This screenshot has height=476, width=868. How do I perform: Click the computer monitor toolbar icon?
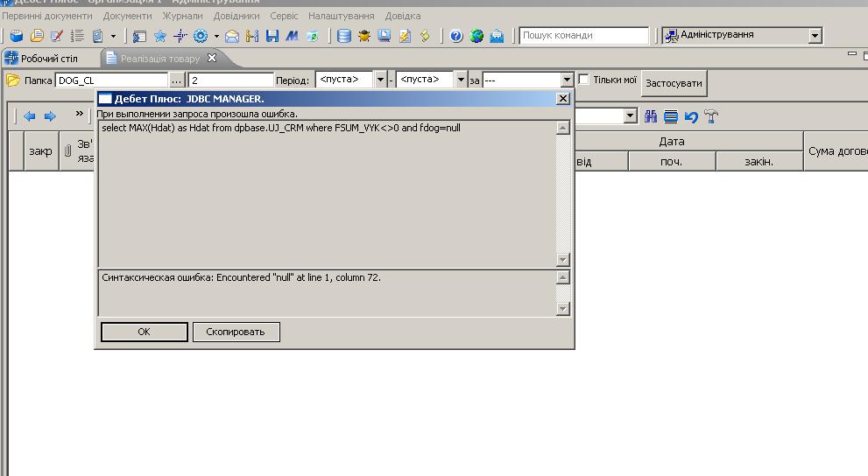[x=385, y=37]
